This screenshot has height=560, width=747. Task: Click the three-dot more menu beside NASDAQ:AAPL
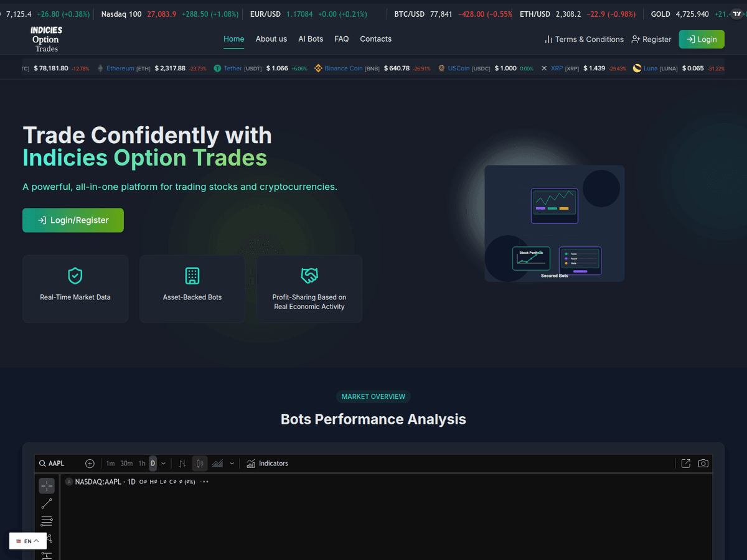(x=204, y=482)
